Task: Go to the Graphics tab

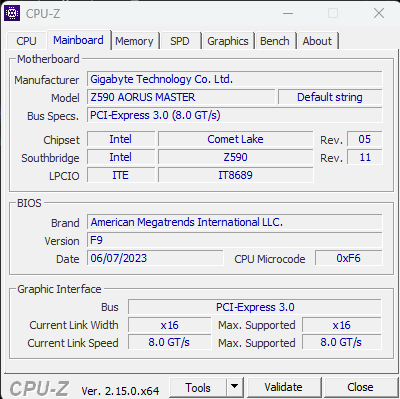Action: 228,41
